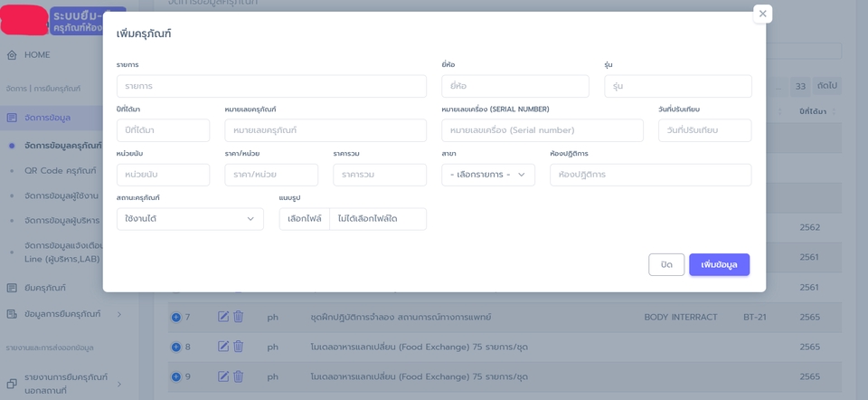Expand ข้อมูลการยืมครุภัณฑ์ chevron
This screenshot has height=400, width=868.
pos(119,314)
